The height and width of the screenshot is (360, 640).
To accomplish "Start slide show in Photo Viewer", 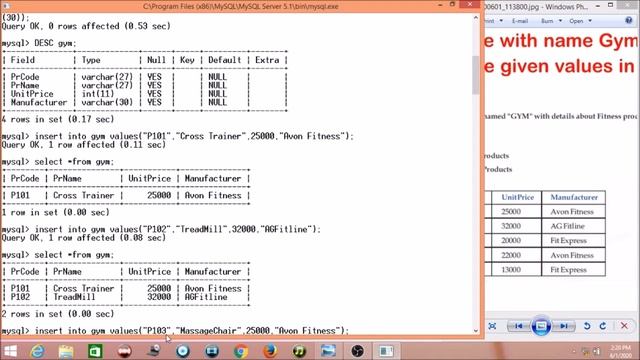I will (x=541, y=326).
